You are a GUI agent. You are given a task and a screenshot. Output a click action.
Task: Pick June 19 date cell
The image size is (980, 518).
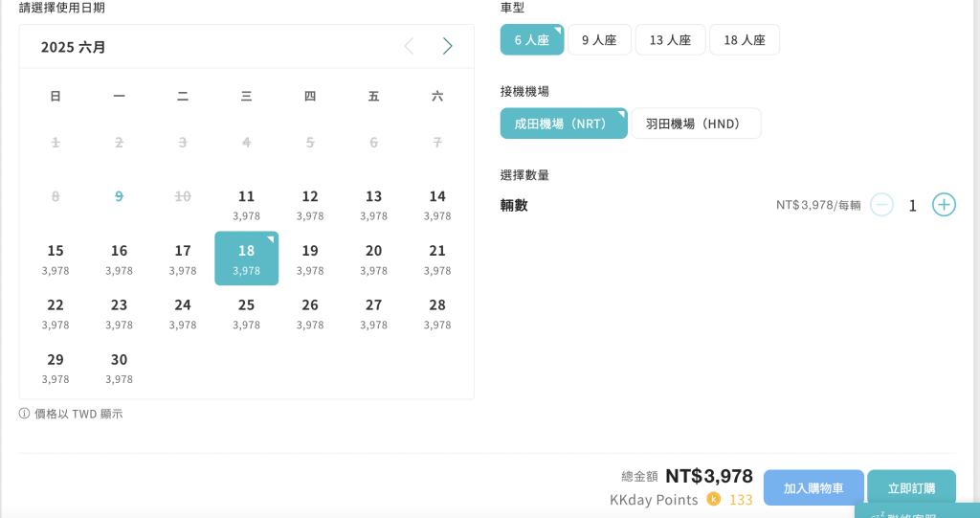click(x=310, y=259)
